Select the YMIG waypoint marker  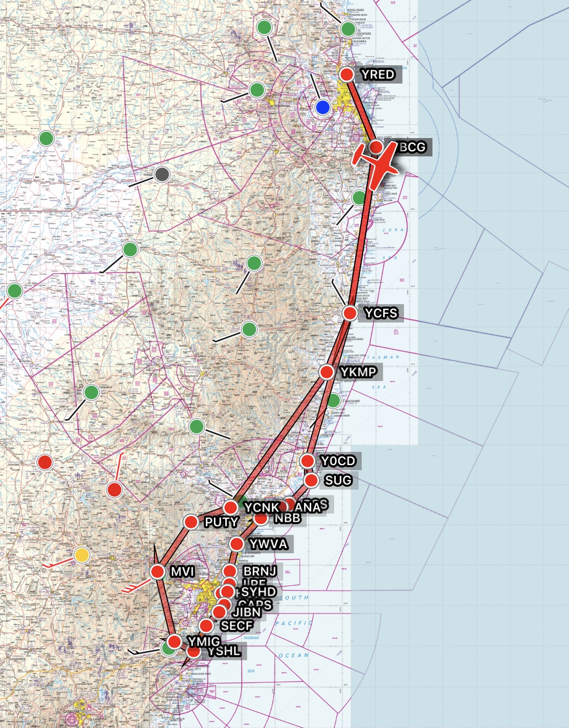pos(174,641)
